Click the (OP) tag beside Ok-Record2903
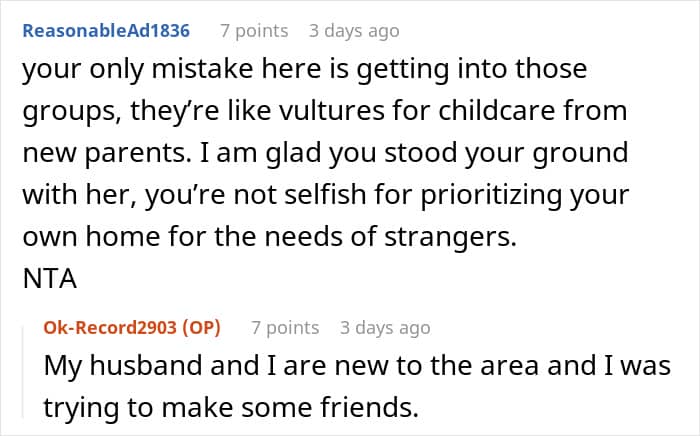The image size is (700, 436). [x=201, y=328]
